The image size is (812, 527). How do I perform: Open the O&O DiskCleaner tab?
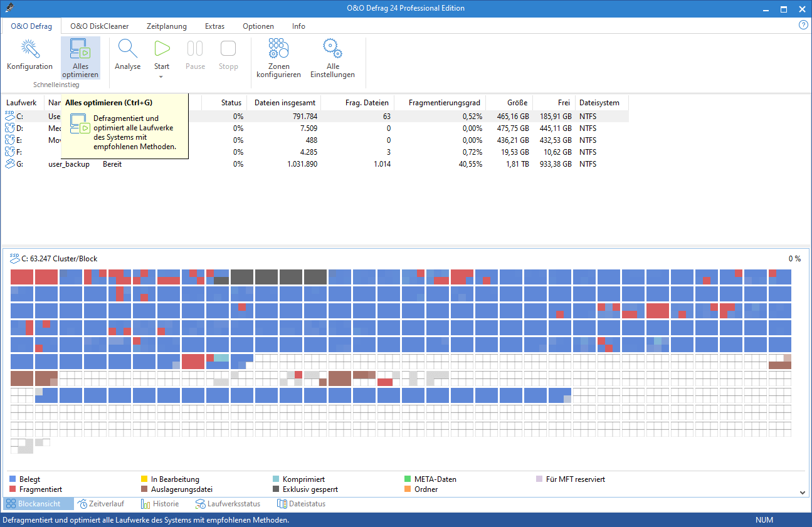coord(99,26)
